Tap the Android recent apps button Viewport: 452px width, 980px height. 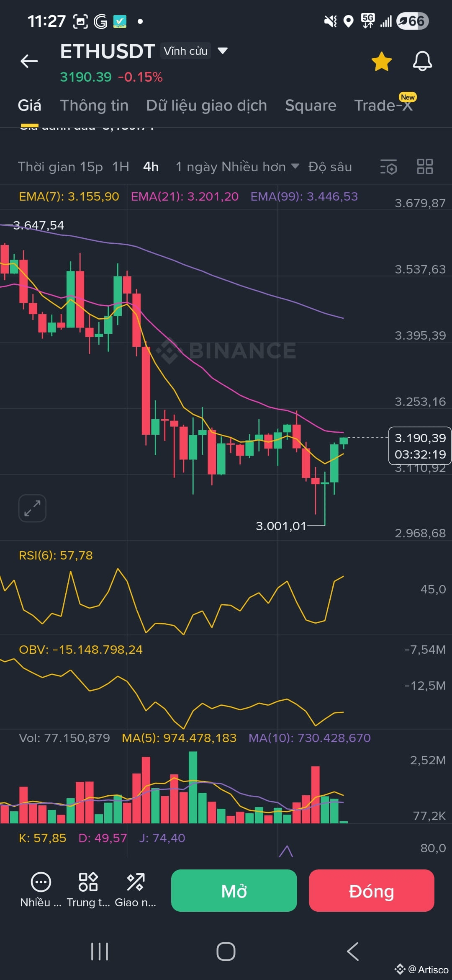(100, 952)
